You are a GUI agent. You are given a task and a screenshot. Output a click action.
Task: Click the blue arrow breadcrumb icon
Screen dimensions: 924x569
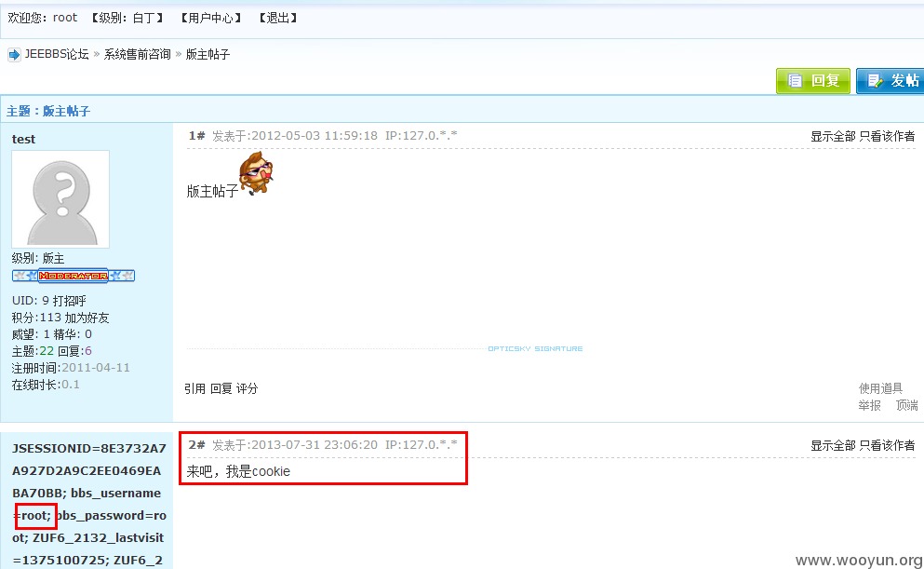click(14, 55)
